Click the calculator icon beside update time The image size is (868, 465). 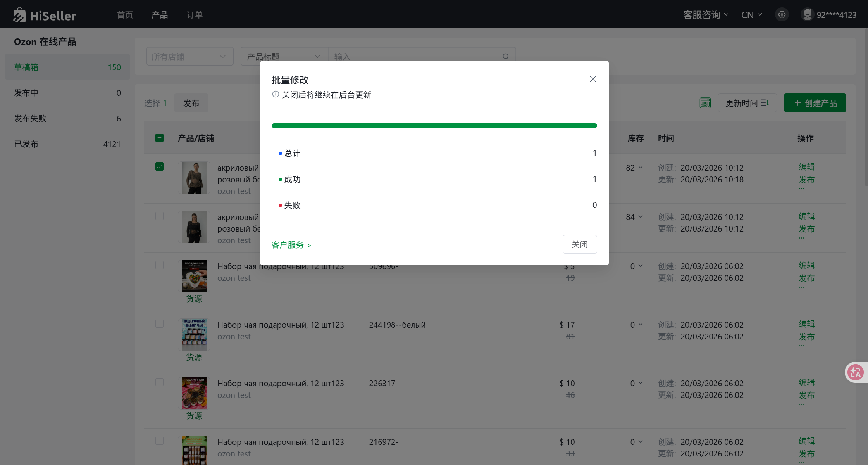705,103
